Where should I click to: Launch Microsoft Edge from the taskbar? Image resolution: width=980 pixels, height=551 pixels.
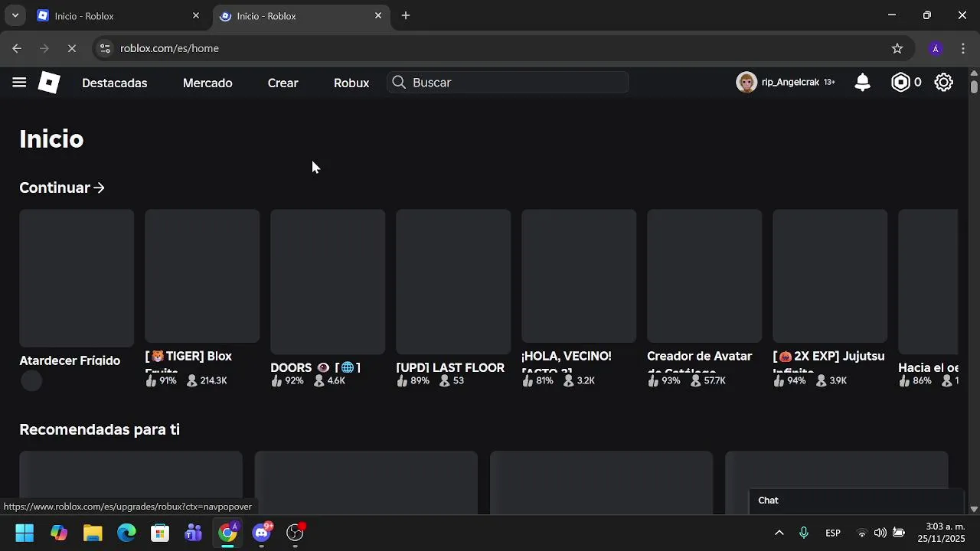[x=126, y=533]
